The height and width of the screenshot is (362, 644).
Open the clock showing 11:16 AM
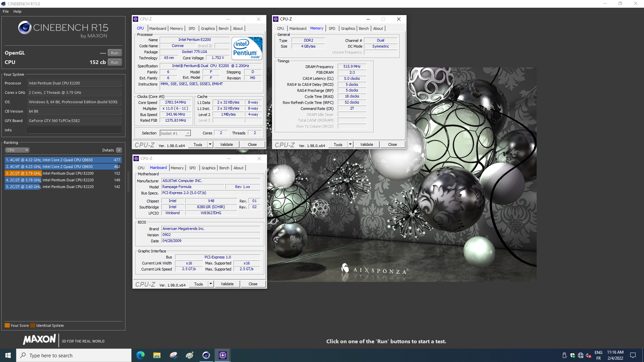coord(615,355)
